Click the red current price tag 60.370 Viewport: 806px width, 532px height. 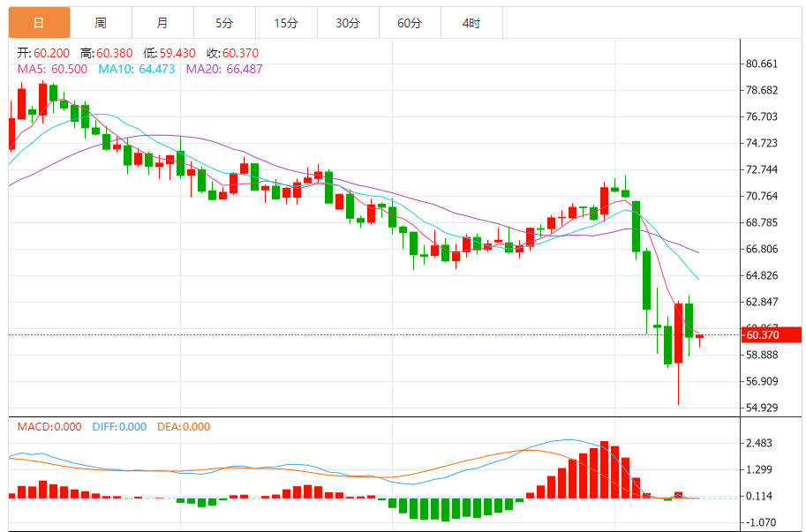pos(772,334)
